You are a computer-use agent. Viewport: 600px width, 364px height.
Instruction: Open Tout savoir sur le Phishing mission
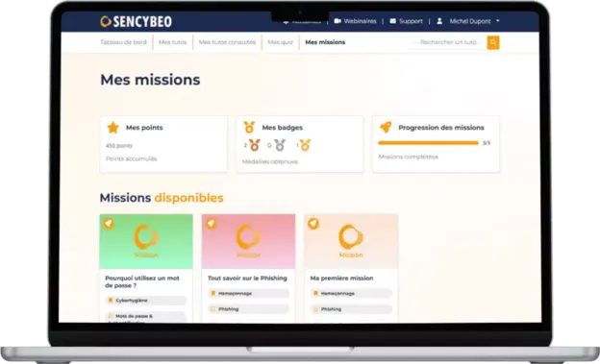pos(247,278)
